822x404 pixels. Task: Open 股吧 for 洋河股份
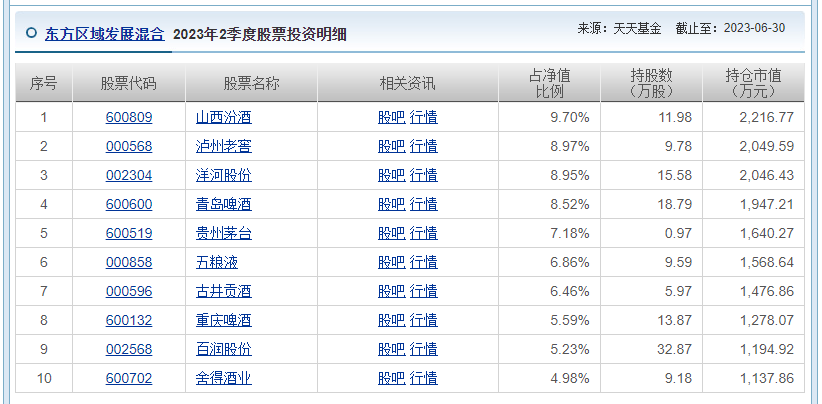(392, 175)
